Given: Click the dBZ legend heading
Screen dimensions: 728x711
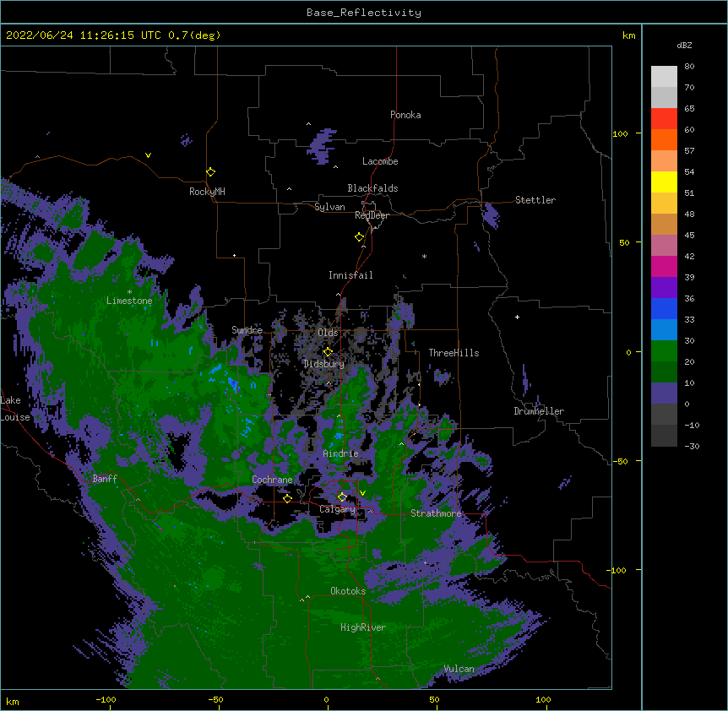Looking at the screenshot, I should (684, 45).
